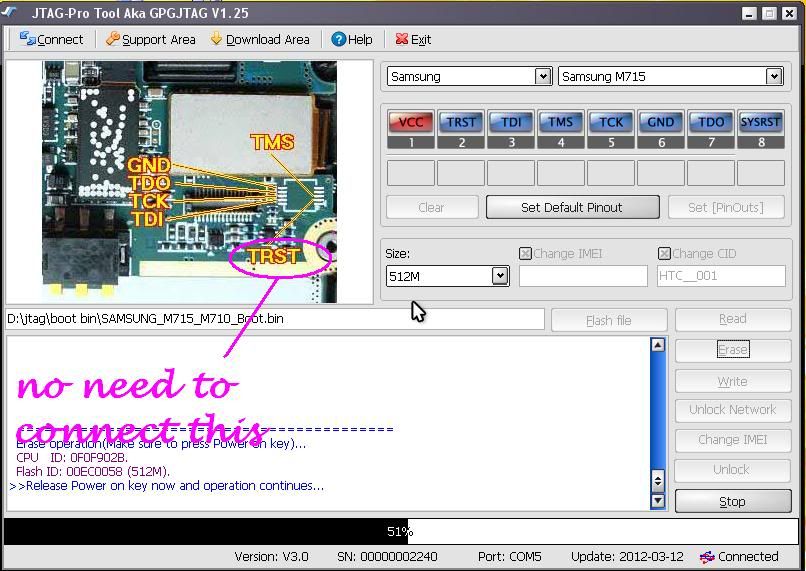
Task: Click the Release Power on key log line
Action: (167, 486)
